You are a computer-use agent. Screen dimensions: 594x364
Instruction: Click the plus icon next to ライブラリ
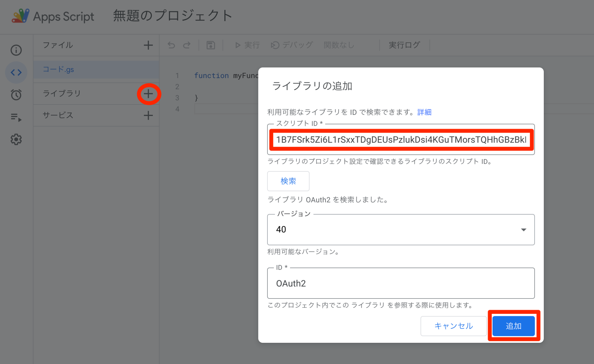click(x=148, y=94)
